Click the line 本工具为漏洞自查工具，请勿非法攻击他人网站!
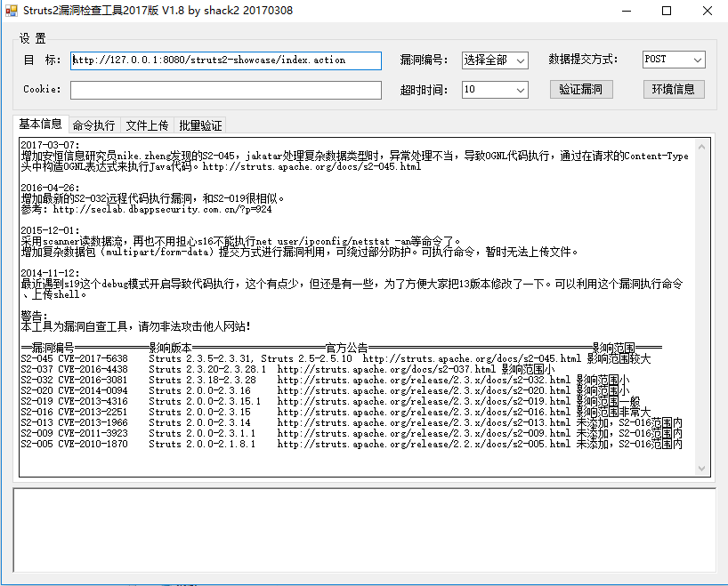This screenshot has width=728, height=586. pyautogui.click(x=136, y=326)
